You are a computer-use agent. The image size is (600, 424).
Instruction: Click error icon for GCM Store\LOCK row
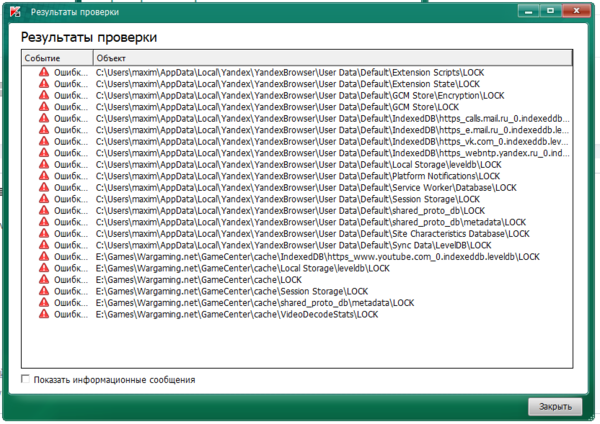coord(44,106)
